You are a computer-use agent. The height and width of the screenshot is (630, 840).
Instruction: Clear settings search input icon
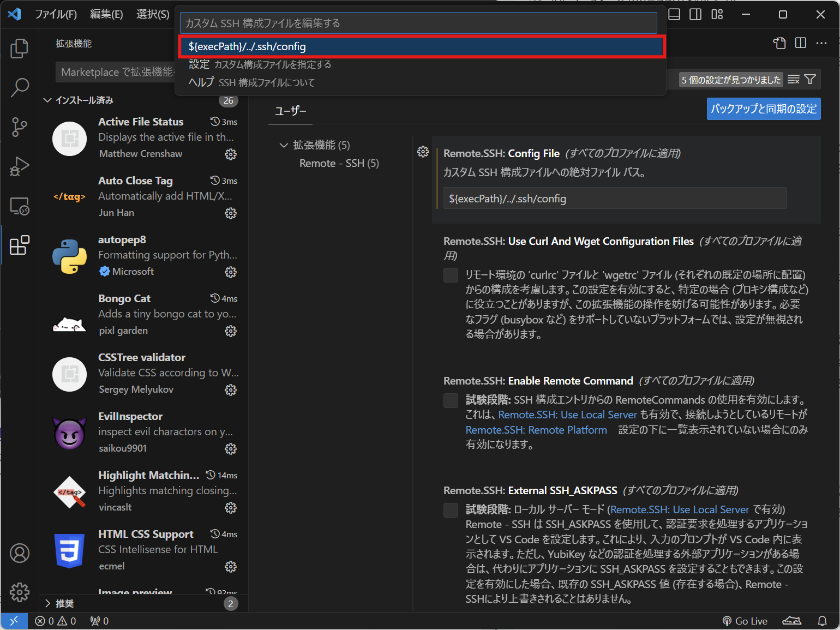794,80
